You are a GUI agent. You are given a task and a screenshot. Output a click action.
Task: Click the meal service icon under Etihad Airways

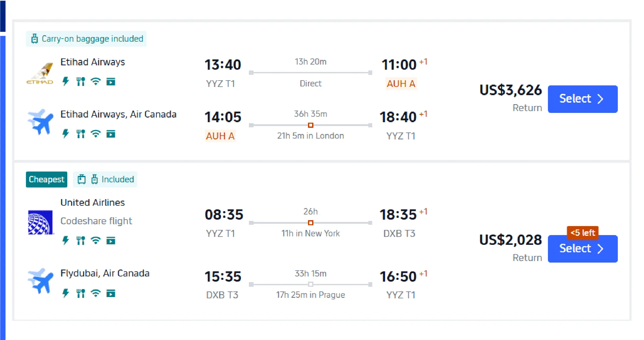pos(80,82)
